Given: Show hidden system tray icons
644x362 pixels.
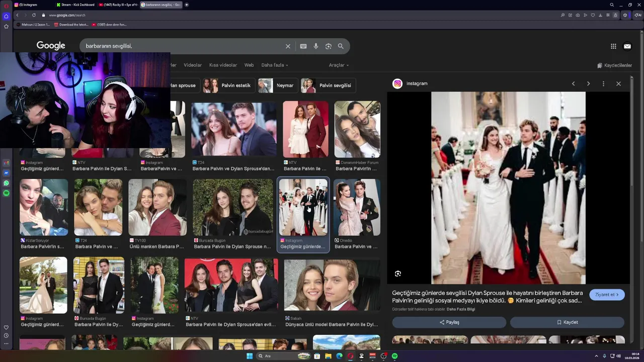Looking at the screenshot, I should tap(596, 356).
